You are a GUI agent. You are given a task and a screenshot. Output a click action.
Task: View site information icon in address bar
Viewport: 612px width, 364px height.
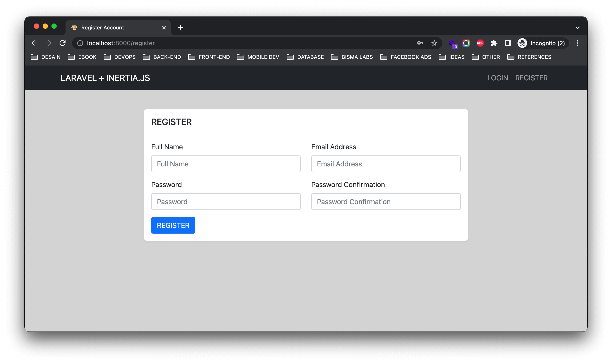pos(80,43)
